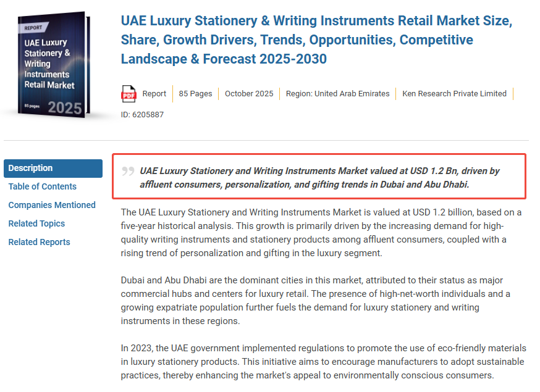View the Related Reports tab
This screenshot has height=392, width=540.
pyautogui.click(x=39, y=242)
